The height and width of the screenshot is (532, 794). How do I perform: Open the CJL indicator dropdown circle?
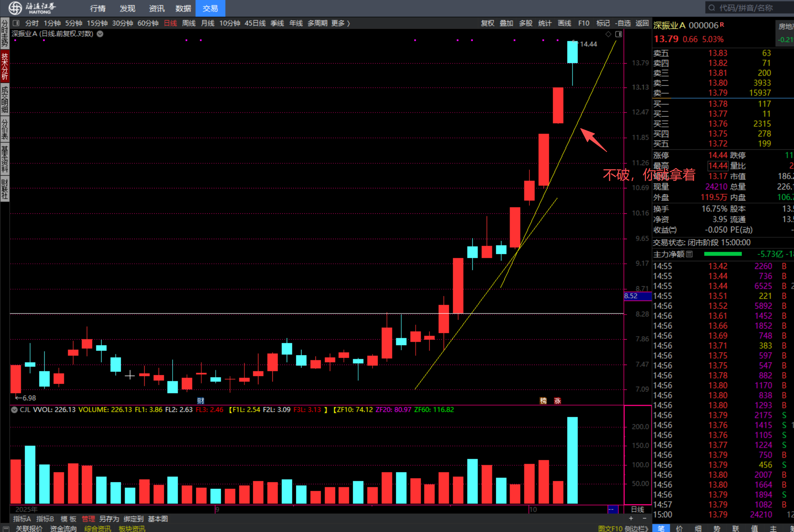tap(14, 409)
